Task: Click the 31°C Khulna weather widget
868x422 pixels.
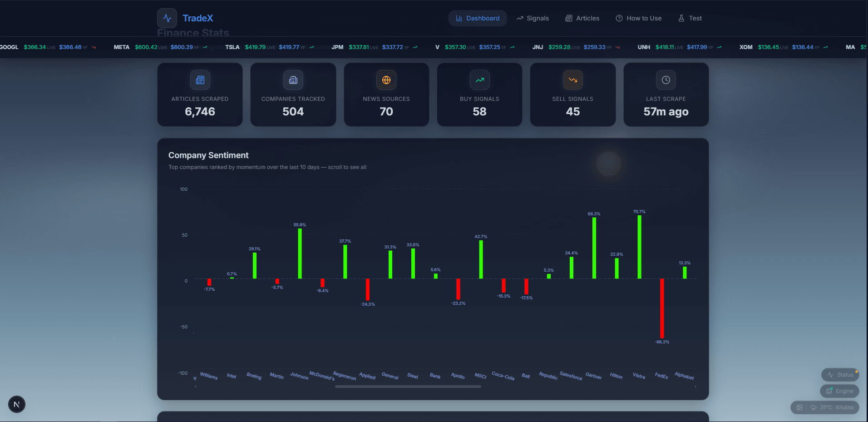Action: coord(832,407)
